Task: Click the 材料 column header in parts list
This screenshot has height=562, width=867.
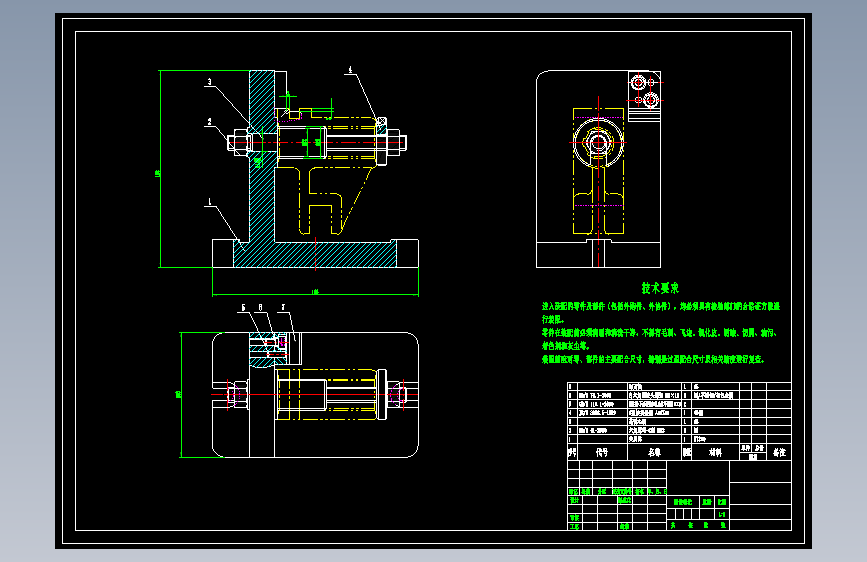Action: pos(715,452)
